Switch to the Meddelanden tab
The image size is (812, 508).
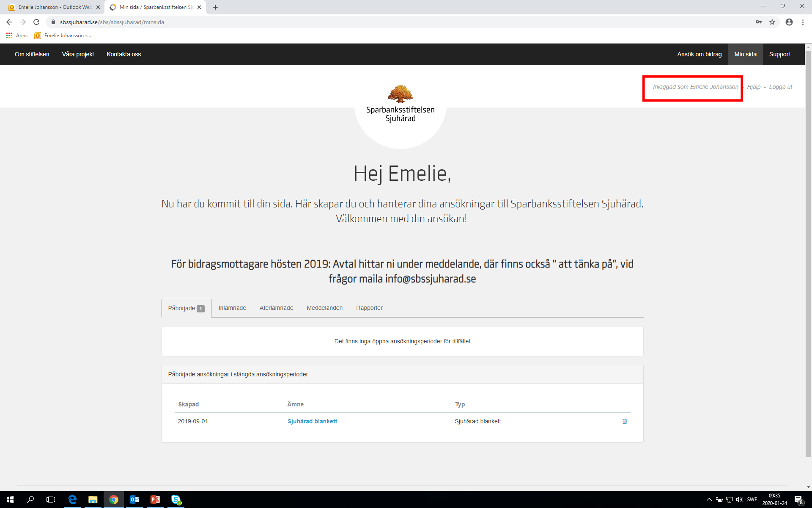(x=325, y=308)
